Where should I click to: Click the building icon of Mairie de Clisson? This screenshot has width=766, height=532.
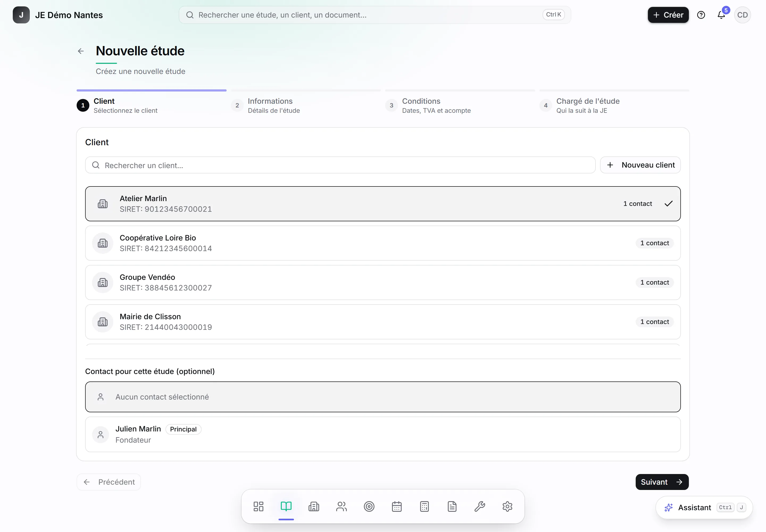[x=103, y=322]
